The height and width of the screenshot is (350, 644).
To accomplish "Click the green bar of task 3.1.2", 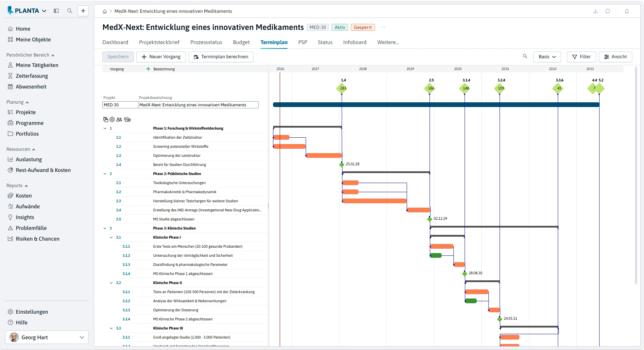I will click(x=436, y=255).
